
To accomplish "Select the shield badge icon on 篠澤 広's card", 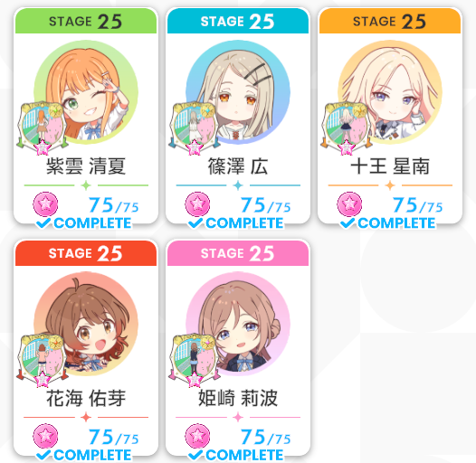I will tap(194, 128).
